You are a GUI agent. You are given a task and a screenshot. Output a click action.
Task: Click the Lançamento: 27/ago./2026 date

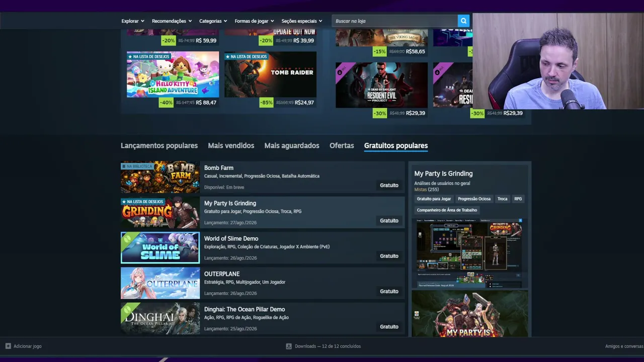pos(230,222)
